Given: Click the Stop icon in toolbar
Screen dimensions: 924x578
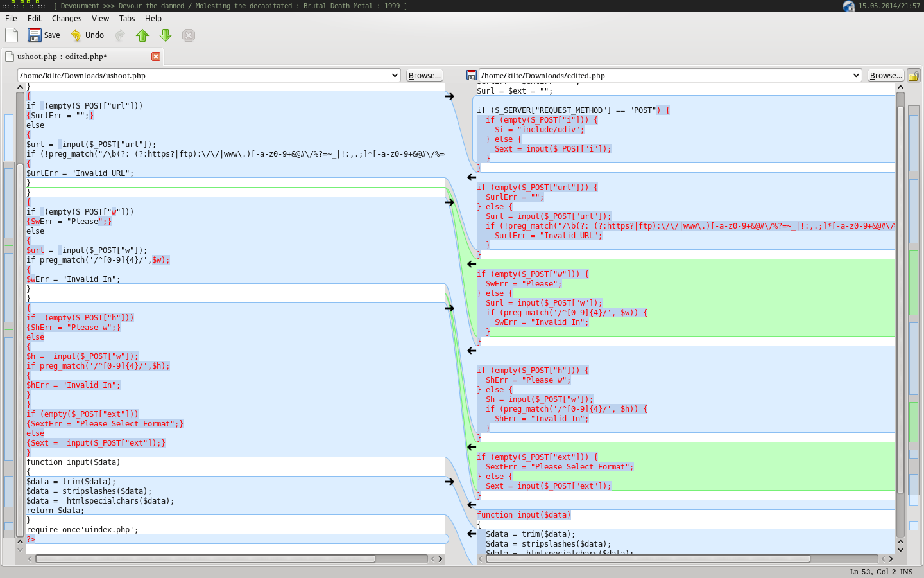Looking at the screenshot, I should point(189,35).
